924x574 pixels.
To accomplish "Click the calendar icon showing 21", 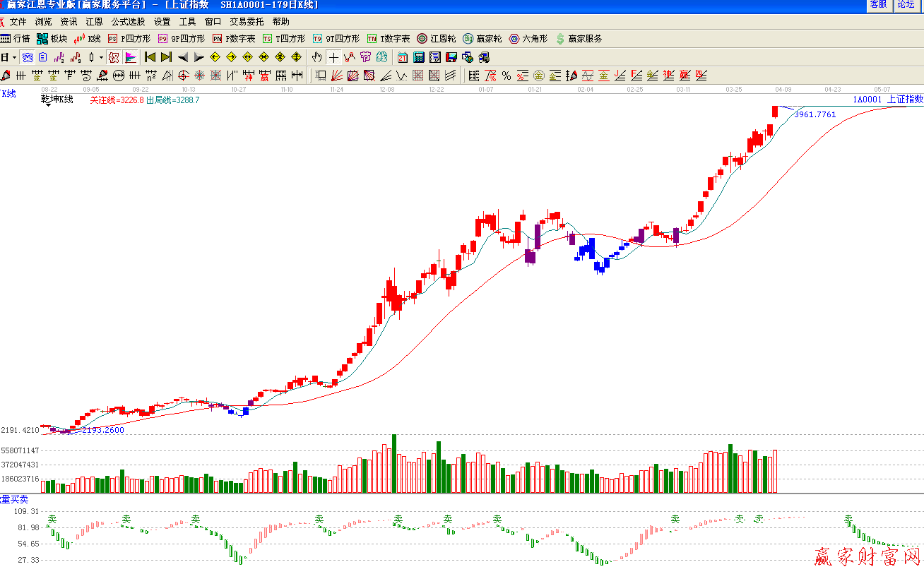I will 402,57.
